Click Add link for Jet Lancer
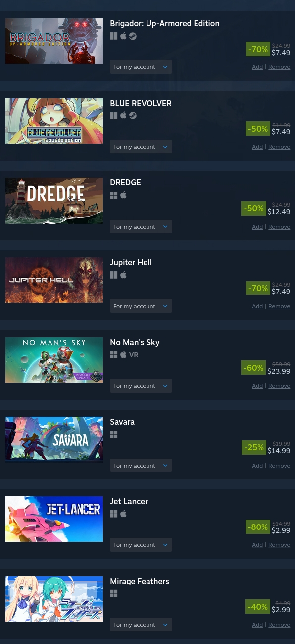Viewport: 295px width, 644px height. tap(257, 545)
